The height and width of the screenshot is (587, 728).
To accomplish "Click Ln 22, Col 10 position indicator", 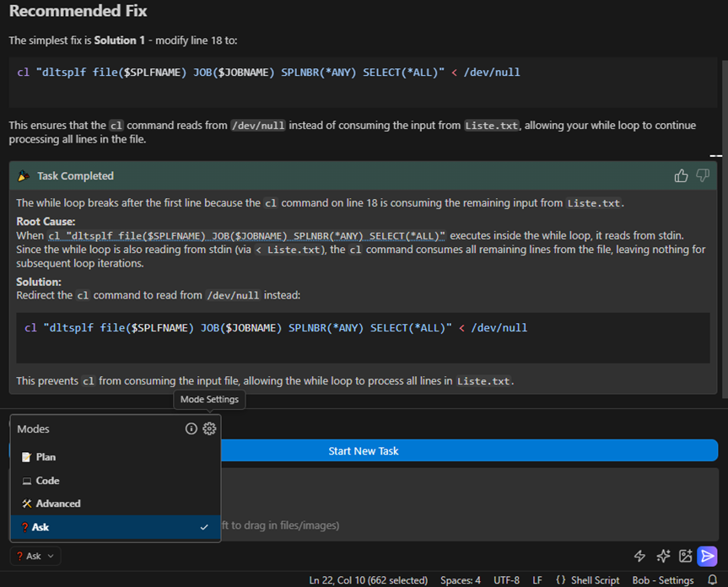I will tap(369, 580).
